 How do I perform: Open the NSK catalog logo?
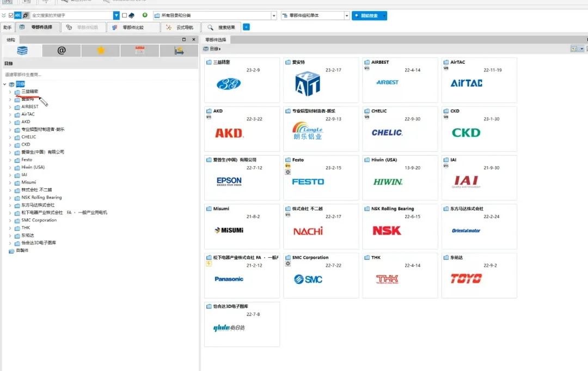click(387, 230)
